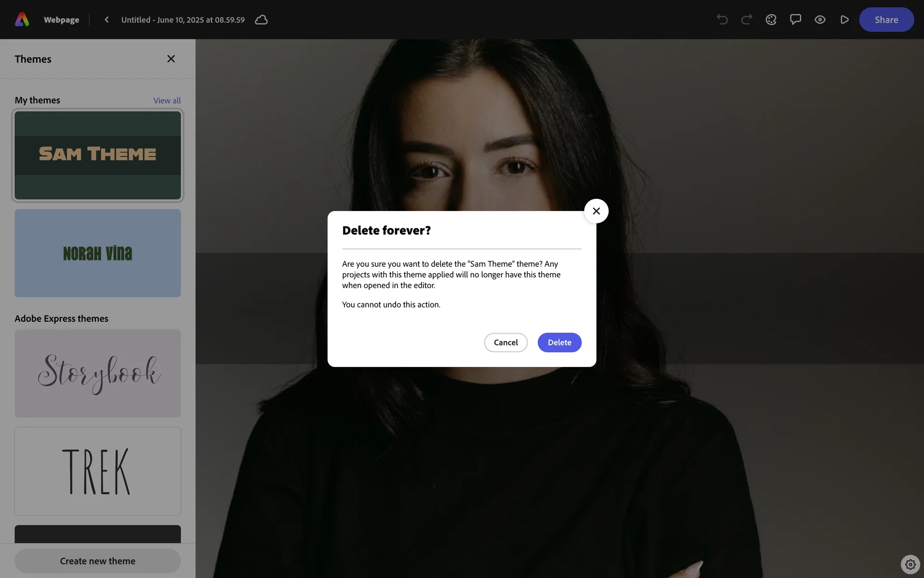Click the undo arrow icon
The image size is (924, 578).
click(x=722, y=20)
